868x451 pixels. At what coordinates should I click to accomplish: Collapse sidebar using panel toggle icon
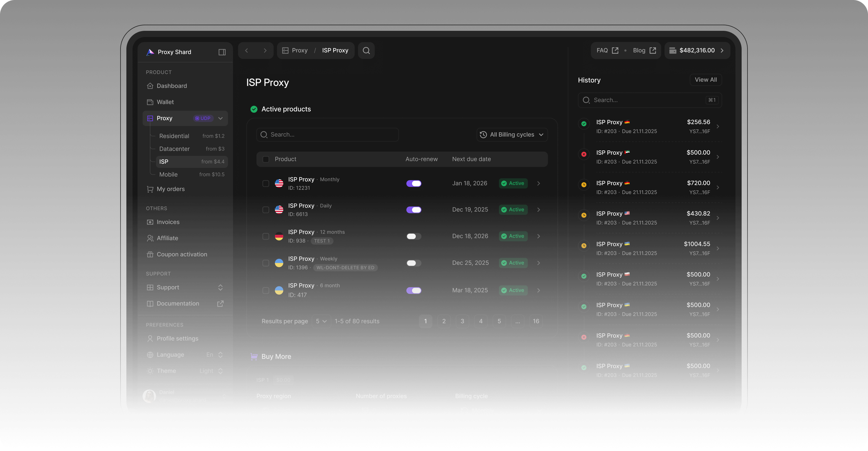point(222,52)
